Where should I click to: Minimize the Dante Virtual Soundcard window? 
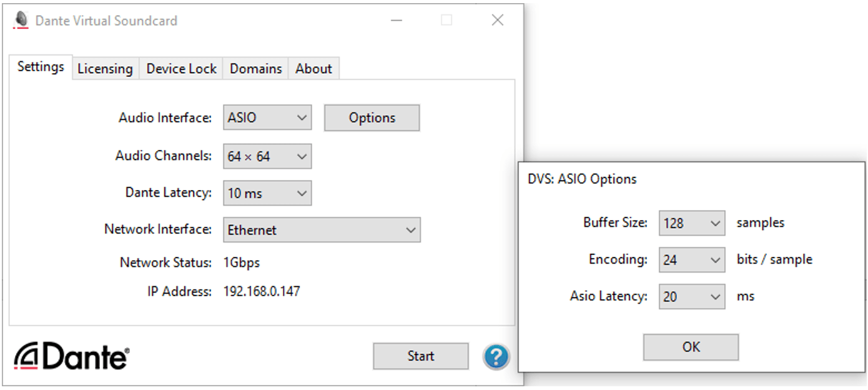point(397,20)
